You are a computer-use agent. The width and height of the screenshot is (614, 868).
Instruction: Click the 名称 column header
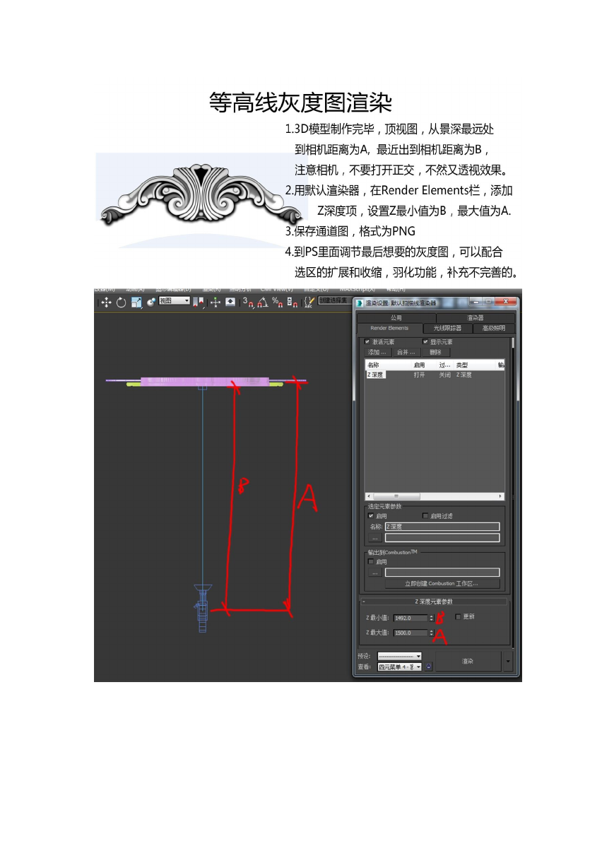[x=389, y=365]
